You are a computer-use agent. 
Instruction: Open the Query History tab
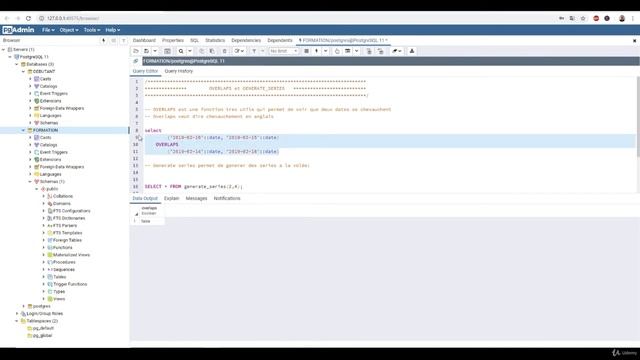(x=179, y=71)
